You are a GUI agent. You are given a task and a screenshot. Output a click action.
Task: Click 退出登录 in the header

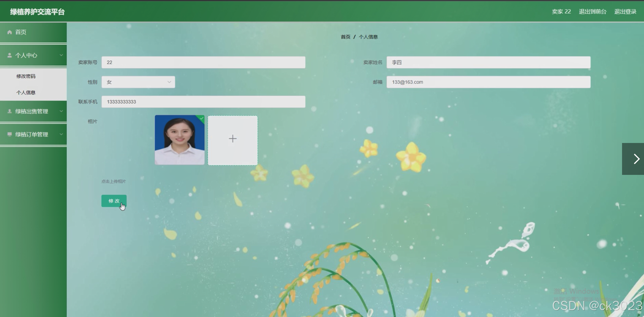tap(625, 12)
